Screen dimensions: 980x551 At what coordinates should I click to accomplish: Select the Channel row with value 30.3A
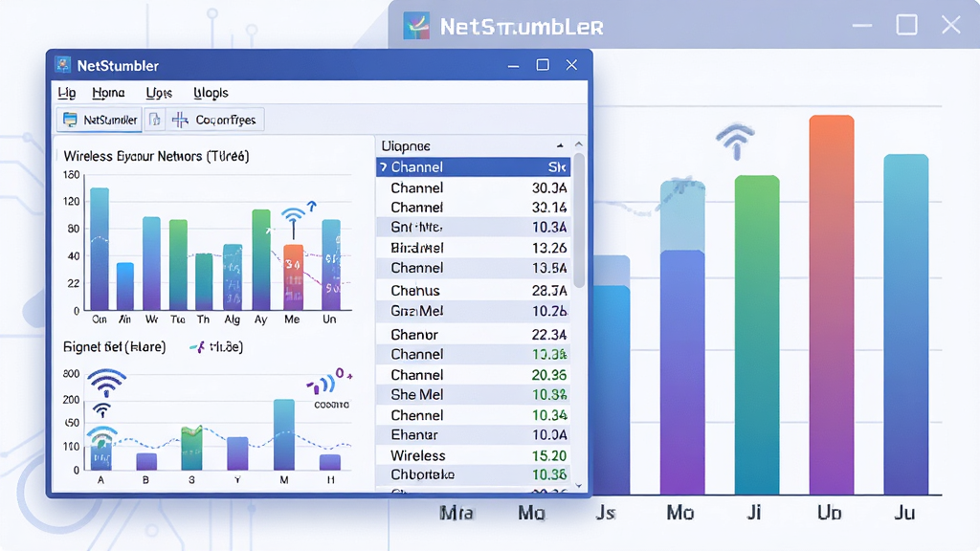(x=473, y=187)
